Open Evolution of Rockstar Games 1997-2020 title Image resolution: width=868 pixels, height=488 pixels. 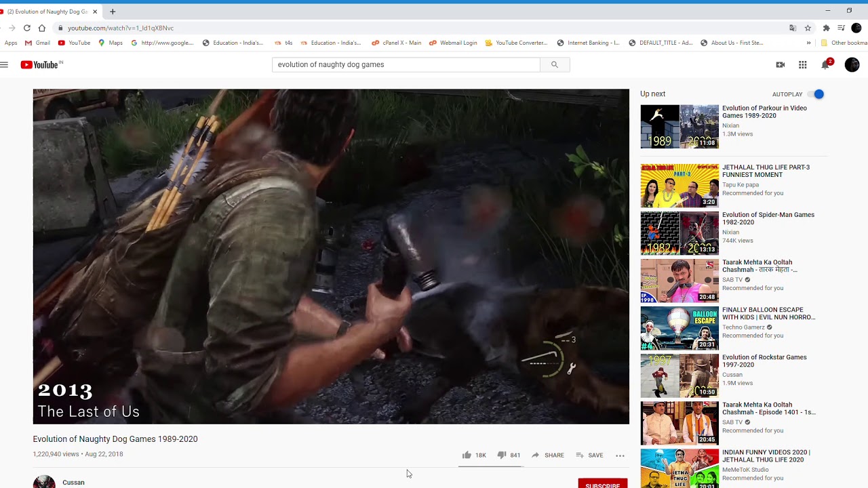(x=764, y=361)
